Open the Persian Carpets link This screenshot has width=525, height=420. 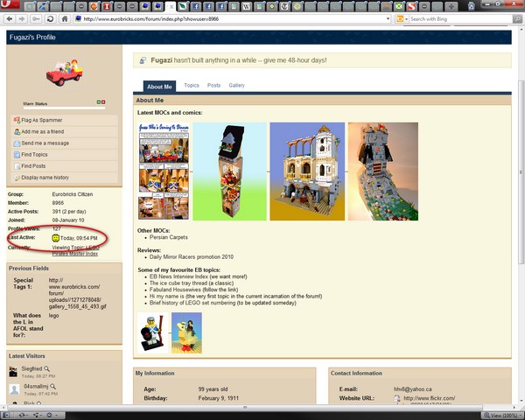[169, 237]
